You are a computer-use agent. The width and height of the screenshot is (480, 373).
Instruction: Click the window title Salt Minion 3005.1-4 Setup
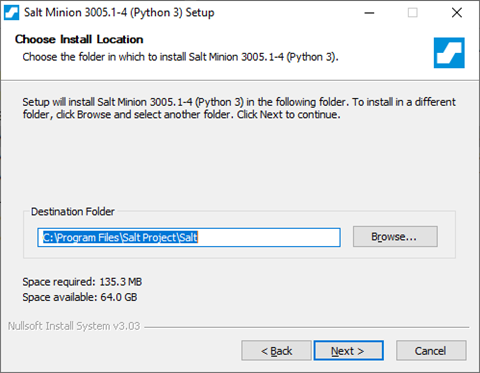click(x=119, y=13)
